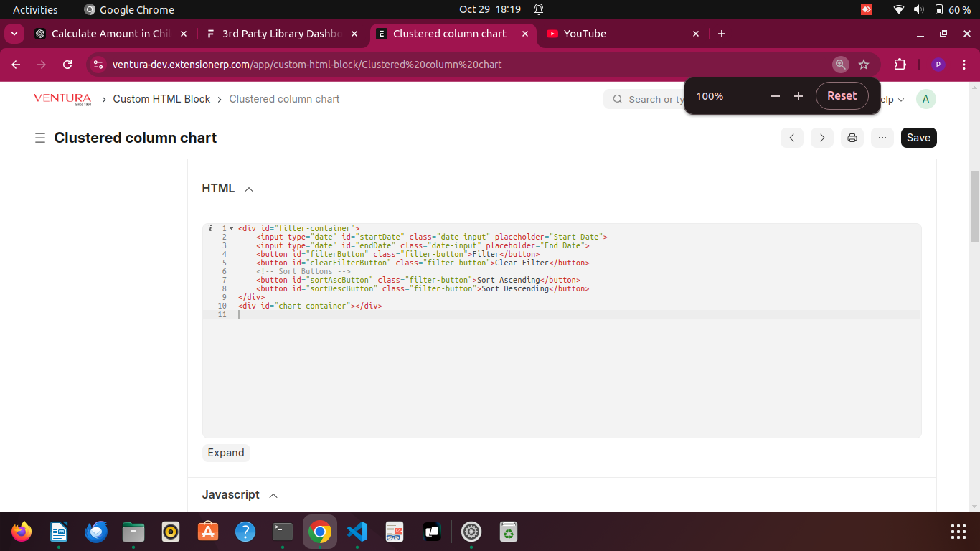Open the user avatar A menu
980x551 pixels.
point(926,99)
